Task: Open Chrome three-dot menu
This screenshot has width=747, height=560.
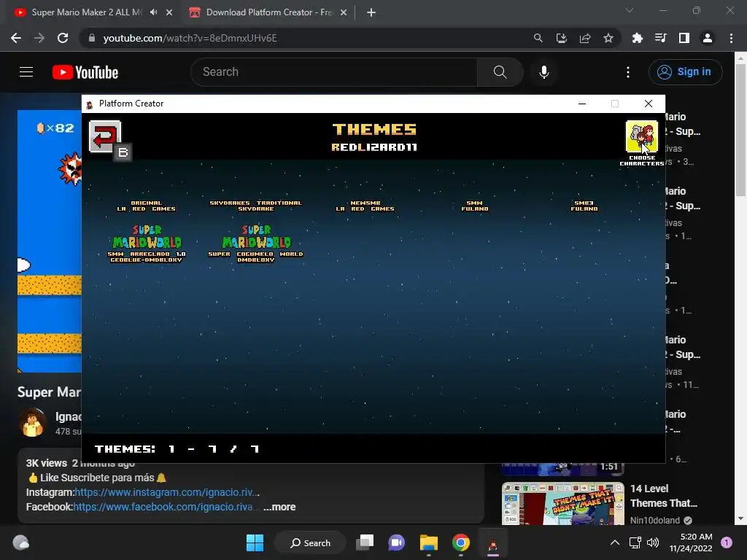Action: (731, 38)
